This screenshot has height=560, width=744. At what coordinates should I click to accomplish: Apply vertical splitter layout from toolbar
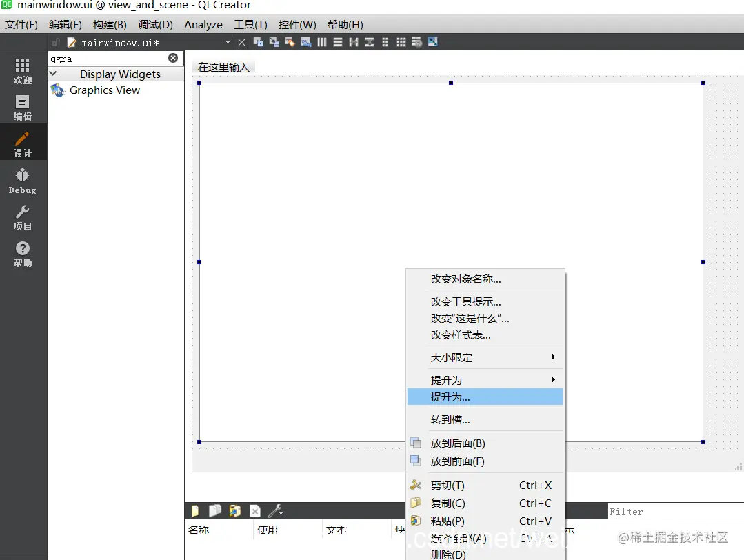[x=370, y=42]
